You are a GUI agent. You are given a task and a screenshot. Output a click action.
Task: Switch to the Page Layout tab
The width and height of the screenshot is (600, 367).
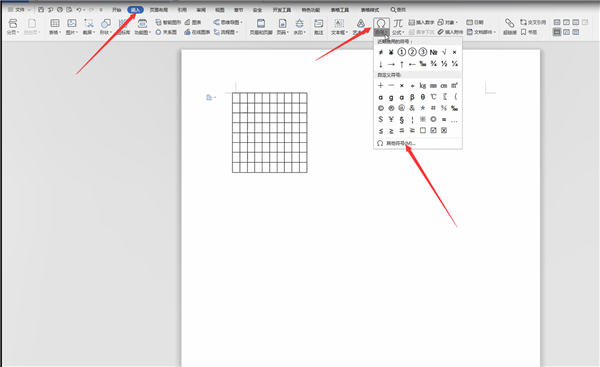coord(159,10)
